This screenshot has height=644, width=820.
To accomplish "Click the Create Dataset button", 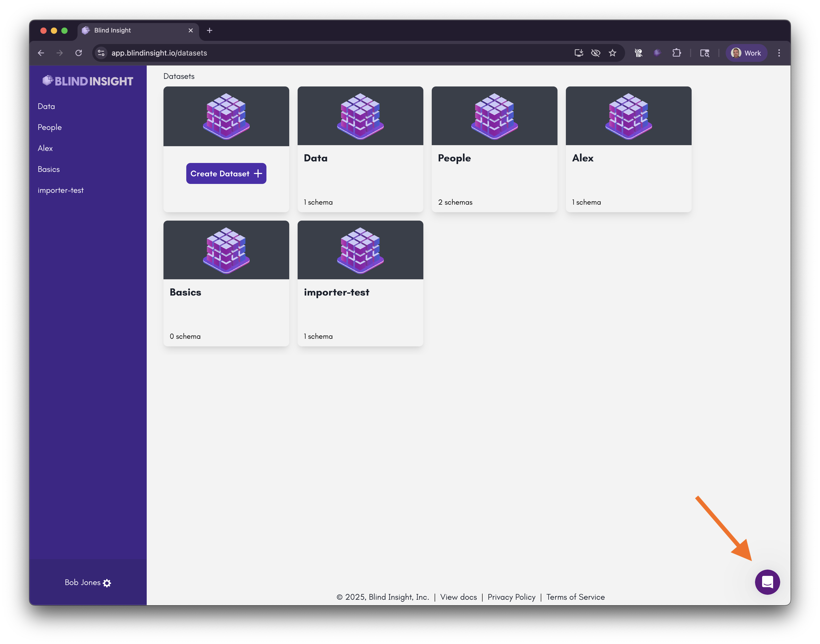I will pos(226,173).
